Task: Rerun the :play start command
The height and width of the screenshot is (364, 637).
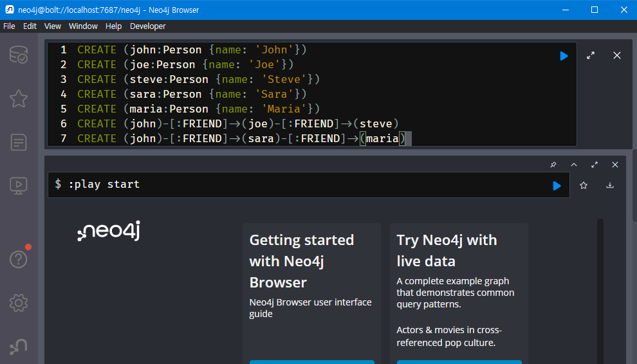Action: click(x=557, y=186)
